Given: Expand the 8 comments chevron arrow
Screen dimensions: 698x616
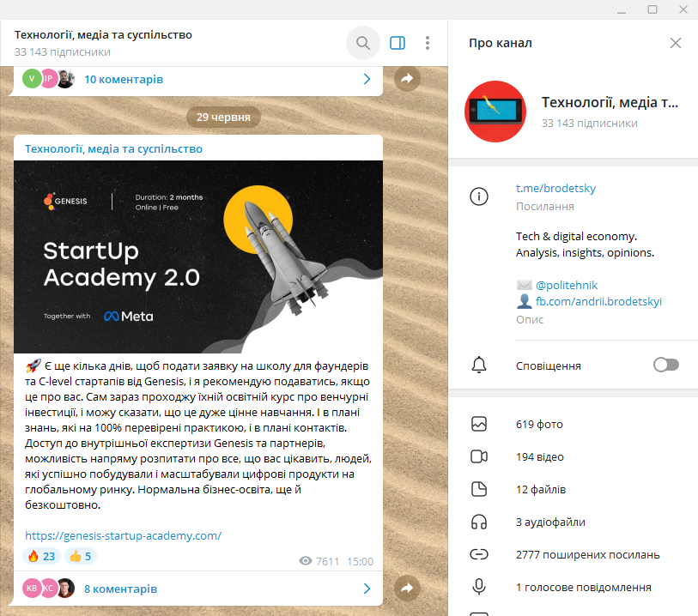Looking at the screenshot, I should tap(367, 589).
